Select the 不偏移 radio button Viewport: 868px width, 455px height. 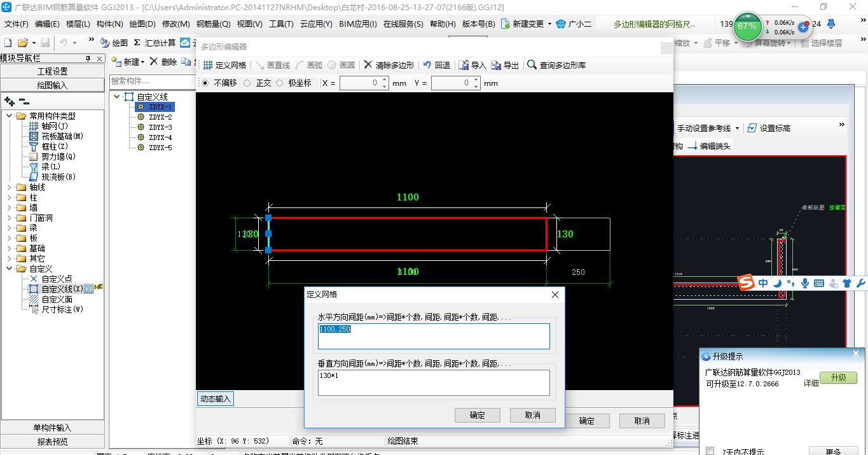[205, 83]
